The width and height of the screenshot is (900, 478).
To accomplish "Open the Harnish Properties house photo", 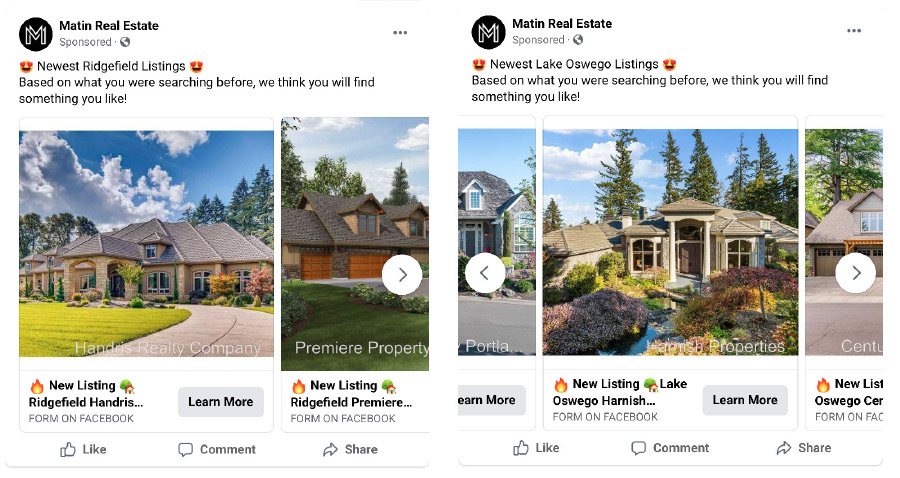I will [x=670, y=242].
